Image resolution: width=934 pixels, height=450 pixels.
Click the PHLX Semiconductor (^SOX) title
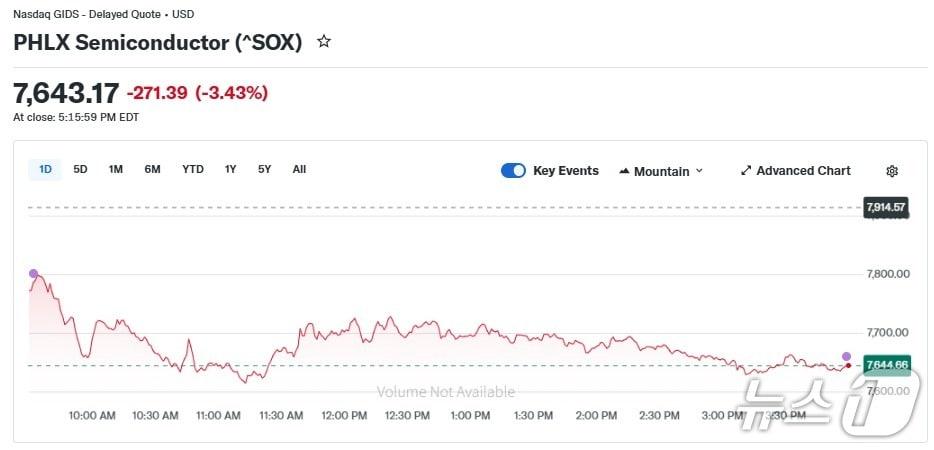(157, 43)
